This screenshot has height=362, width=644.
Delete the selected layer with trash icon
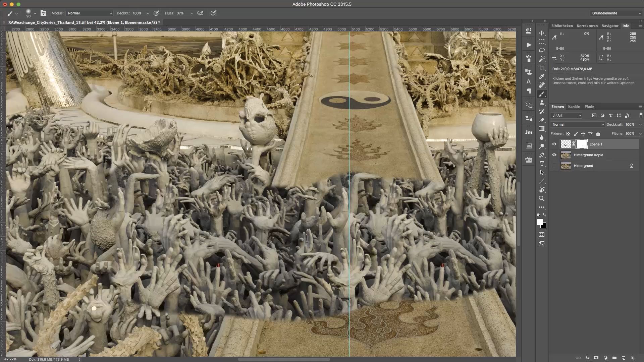[632, 358]
